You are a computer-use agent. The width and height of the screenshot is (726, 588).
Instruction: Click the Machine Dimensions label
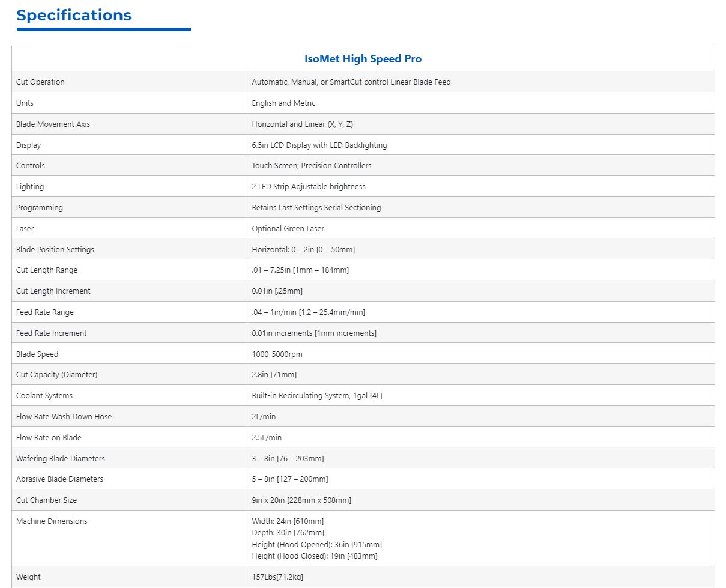[x=52, y=521]
